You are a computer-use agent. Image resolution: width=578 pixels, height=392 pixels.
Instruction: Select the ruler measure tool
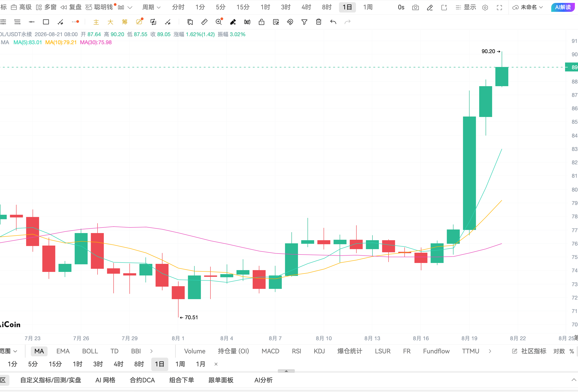[204, 22]
